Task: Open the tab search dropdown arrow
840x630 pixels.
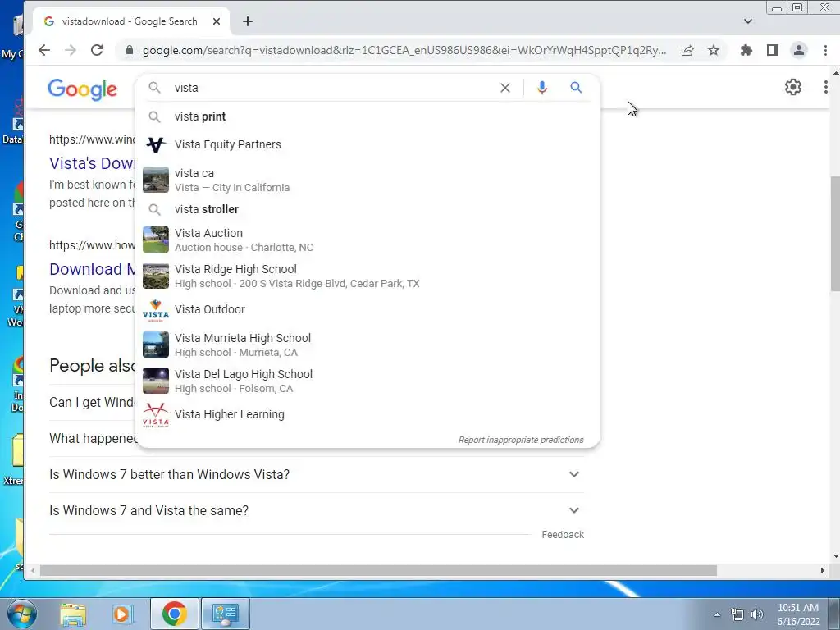Action: tap(748, 21)
